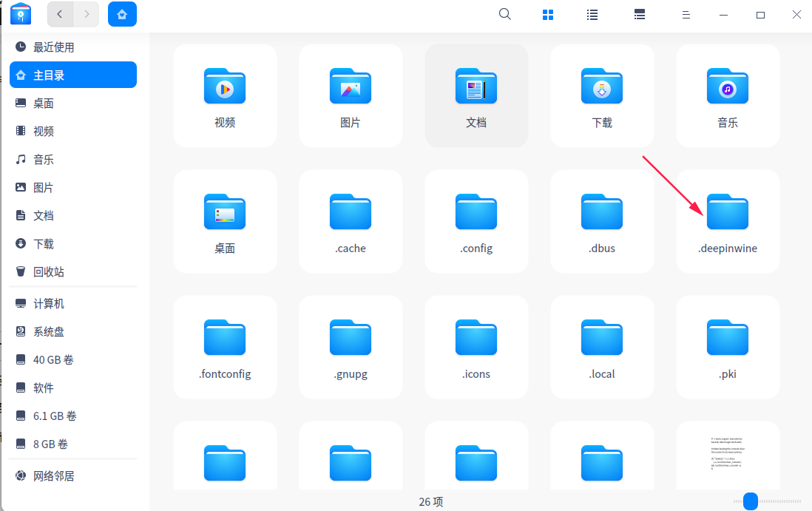This screenshot has width=812, height=511.
Task: Open 最近使用 in the sidebar
Action: (x=53, y=47)
